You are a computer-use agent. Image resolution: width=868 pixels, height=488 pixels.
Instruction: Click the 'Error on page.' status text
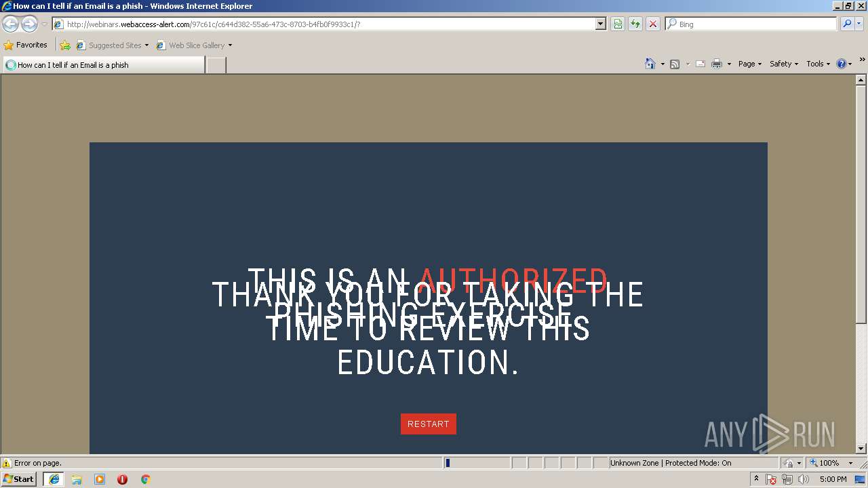pos(38,463)
